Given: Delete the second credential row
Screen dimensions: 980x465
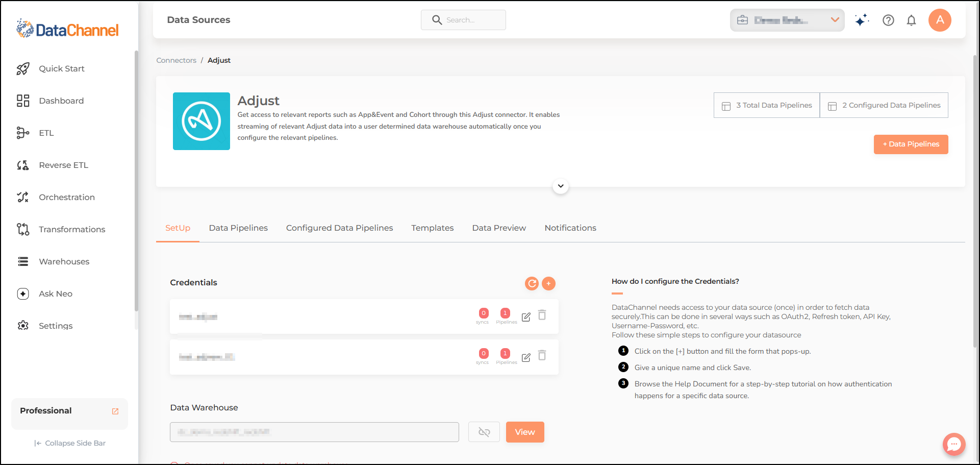Looking at the screenshot, I should coord(542,355).
